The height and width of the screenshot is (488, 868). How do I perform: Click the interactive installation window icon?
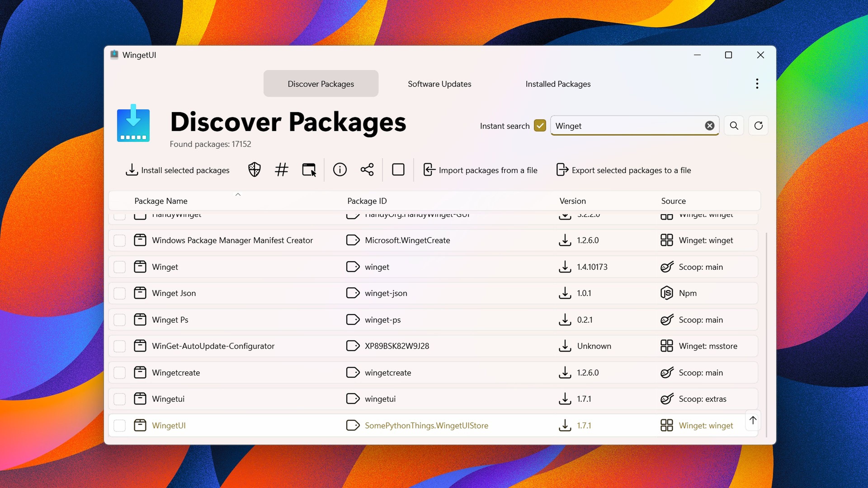click(309, 170)
